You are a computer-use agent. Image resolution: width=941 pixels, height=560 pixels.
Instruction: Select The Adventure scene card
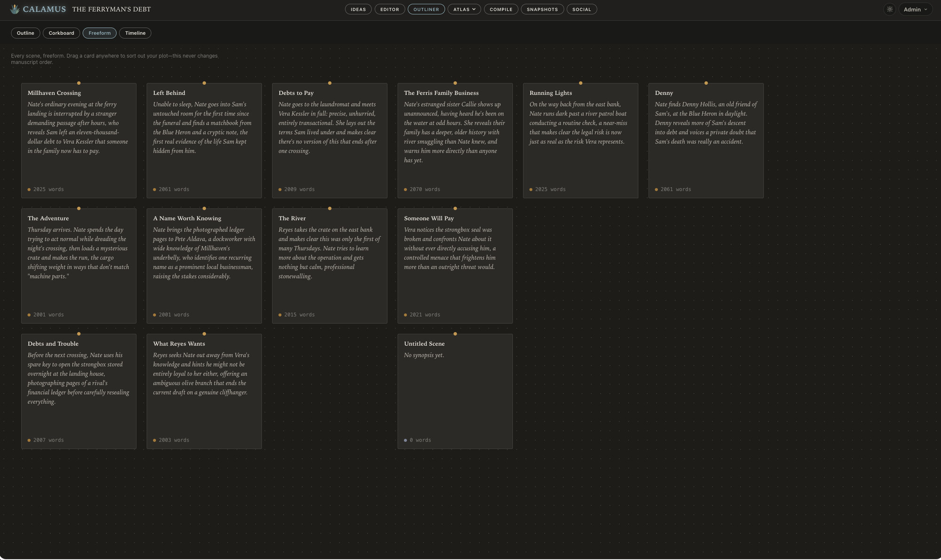[79, 266]
